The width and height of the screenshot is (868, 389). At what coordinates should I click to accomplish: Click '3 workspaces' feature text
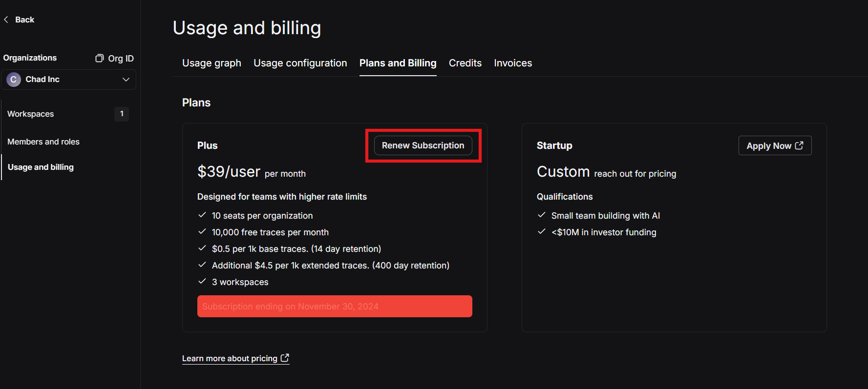(240, 282)
